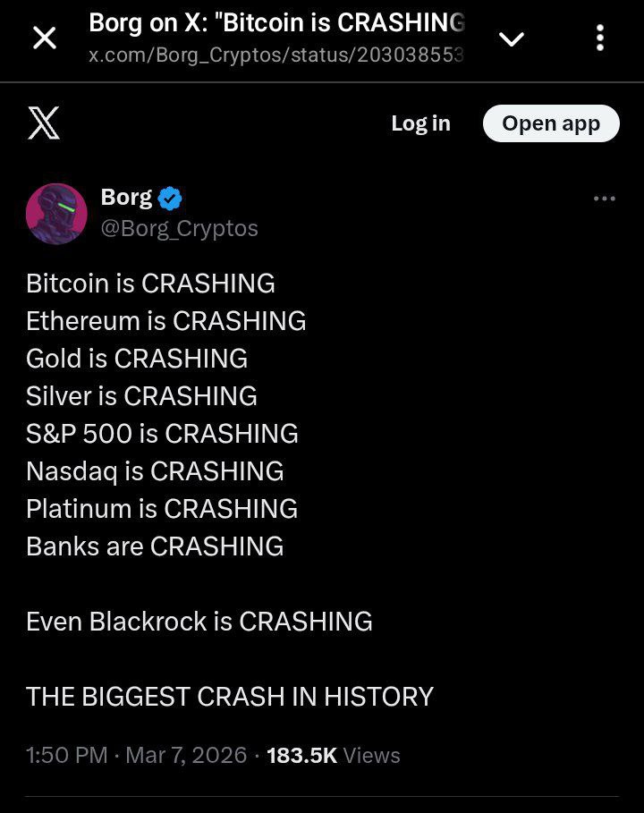Open the browser's vertical three-dot menu

tap(599, 38)
